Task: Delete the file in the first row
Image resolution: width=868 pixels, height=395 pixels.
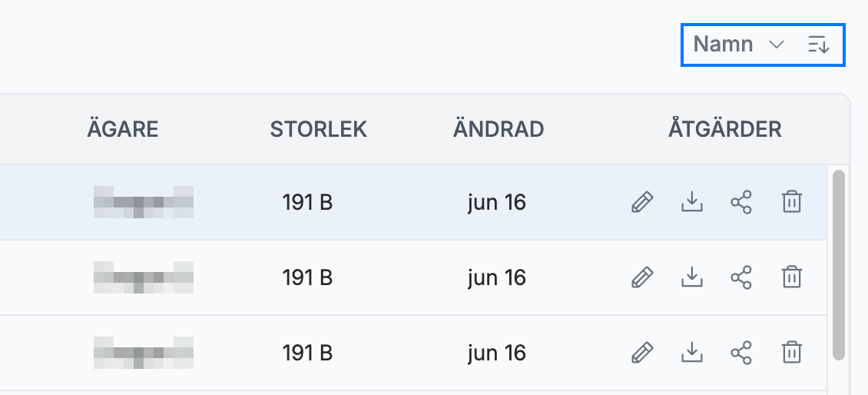Action: coord(792,202)
